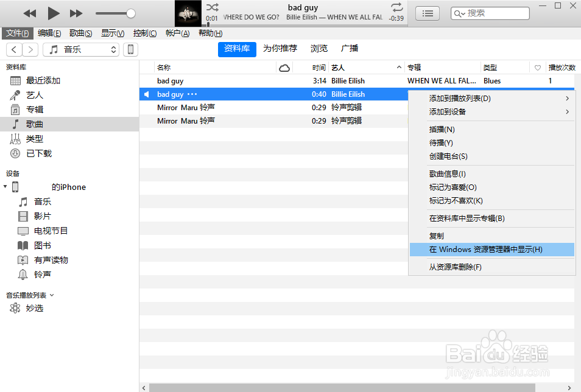Click the bad guy album artwork thumbnail
Screen dimensions: 581x392
click(188, 13)
